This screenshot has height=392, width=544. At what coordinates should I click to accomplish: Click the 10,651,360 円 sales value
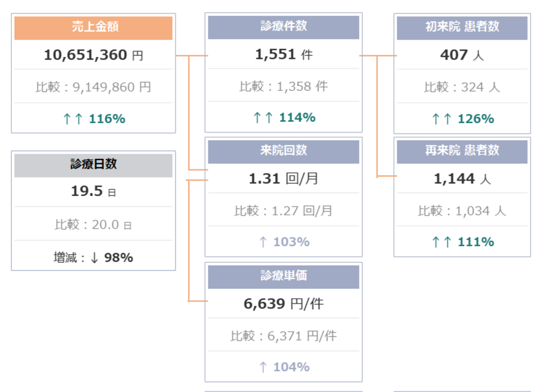93,55
